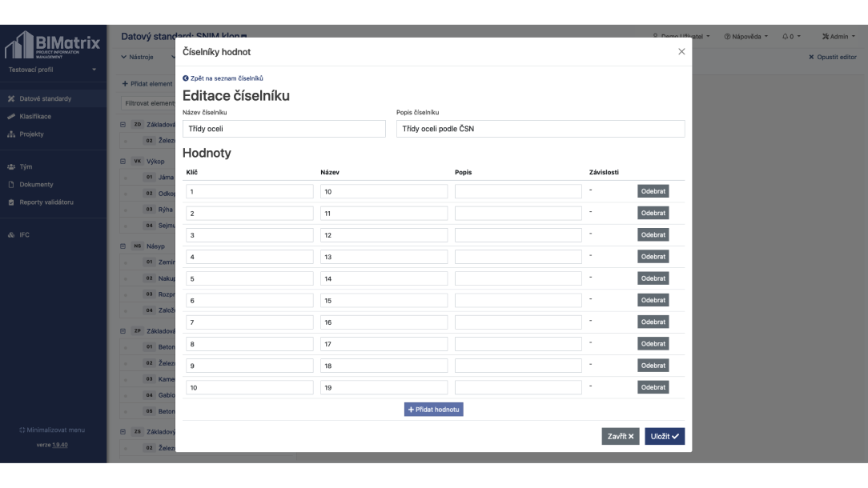Open the Tým page in the sidebar
This screenshot has width=868, height=488.
tap(27, 167)
